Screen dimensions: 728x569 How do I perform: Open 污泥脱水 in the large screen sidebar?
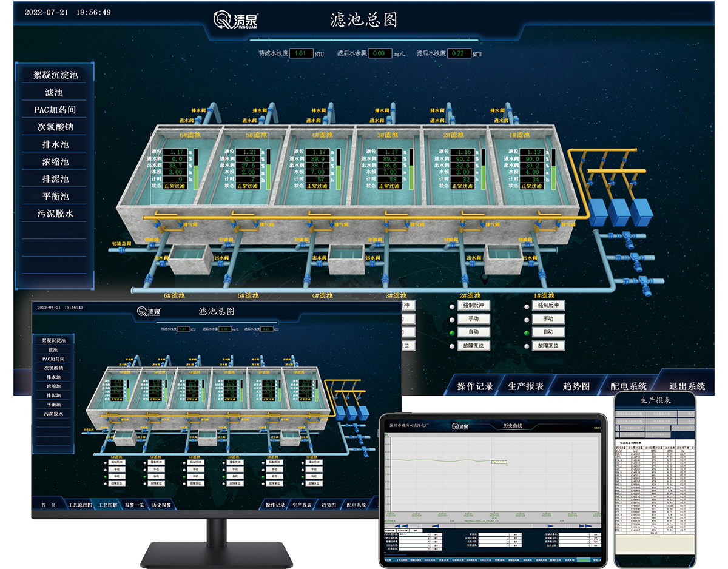click(x=55, y=214)
